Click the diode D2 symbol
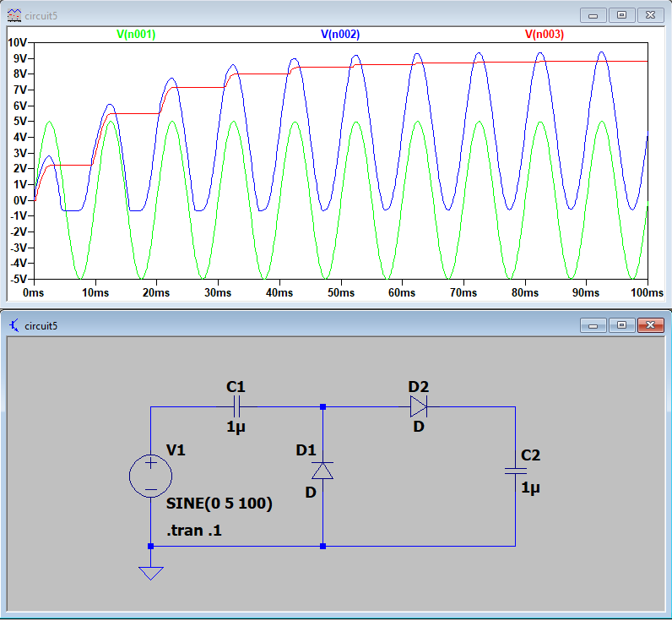Viewport: 672px width, 621px height. coord(419,406)
